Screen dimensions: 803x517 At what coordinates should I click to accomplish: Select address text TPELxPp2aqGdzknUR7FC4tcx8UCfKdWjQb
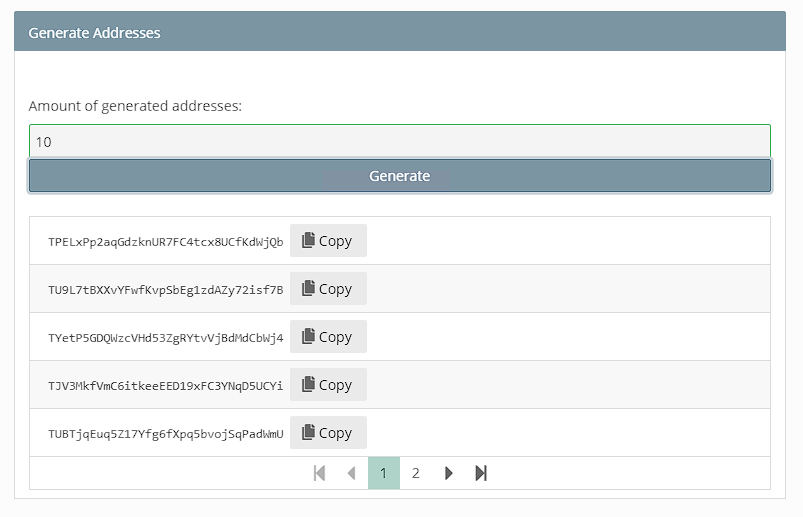pos(165,242)
